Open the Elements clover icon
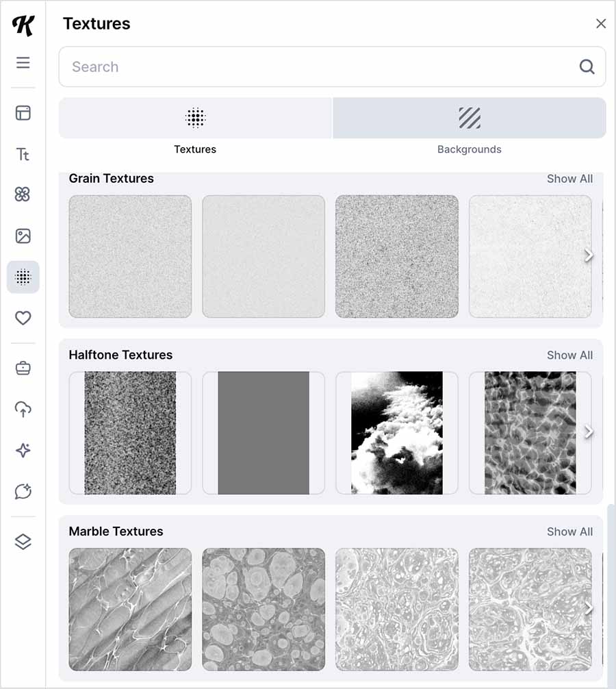The height and width of the screenshot is (689, 616). click(23, 195)
